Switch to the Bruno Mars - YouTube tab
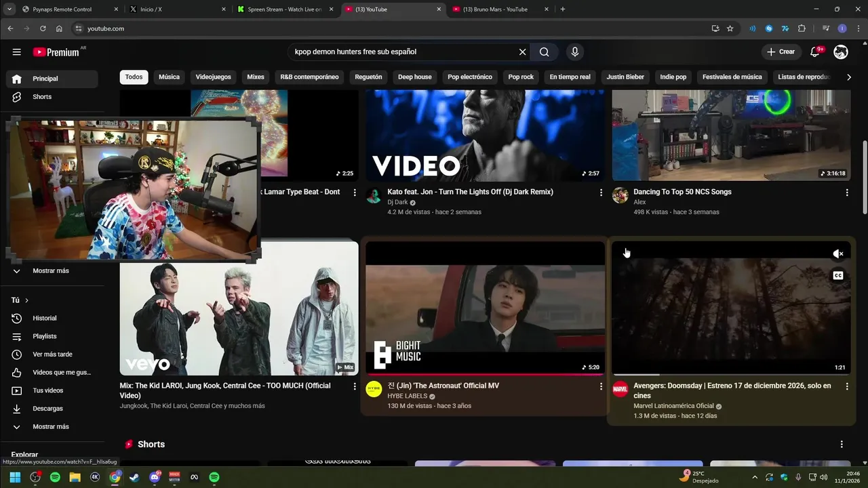 500,9
